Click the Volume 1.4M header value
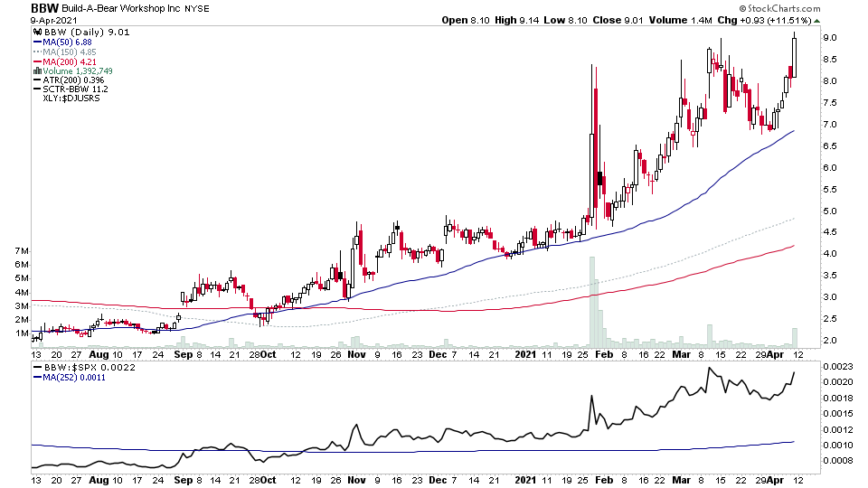The width and height of the screenshot is (868, 488). pos(680,20)
